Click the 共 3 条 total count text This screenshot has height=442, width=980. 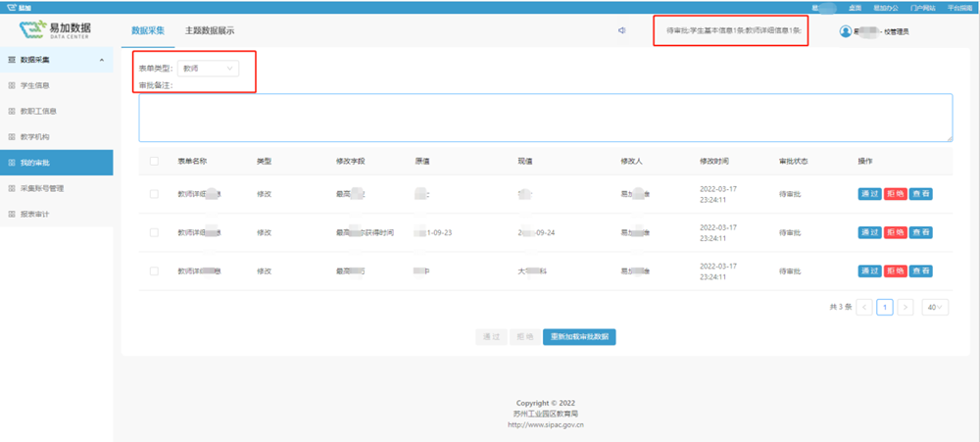pos(840,307)
